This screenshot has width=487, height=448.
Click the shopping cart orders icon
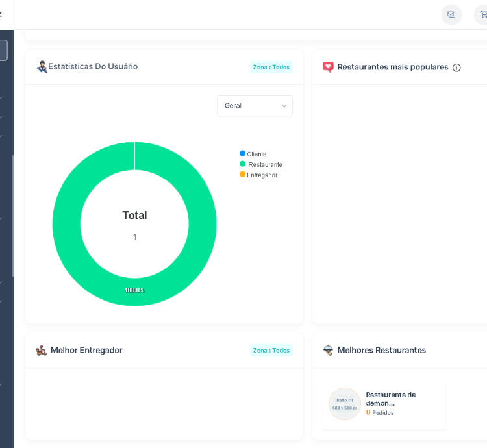click(x=482, y=15)
